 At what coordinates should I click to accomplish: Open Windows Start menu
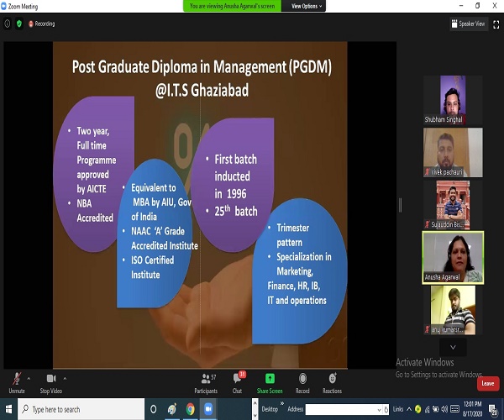click(x=8, y=409)
